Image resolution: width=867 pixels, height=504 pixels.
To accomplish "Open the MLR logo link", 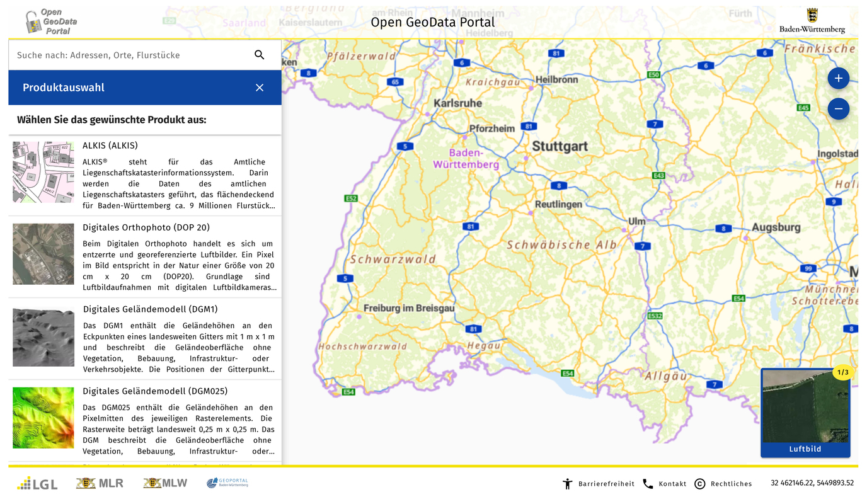I will (100, 483).
